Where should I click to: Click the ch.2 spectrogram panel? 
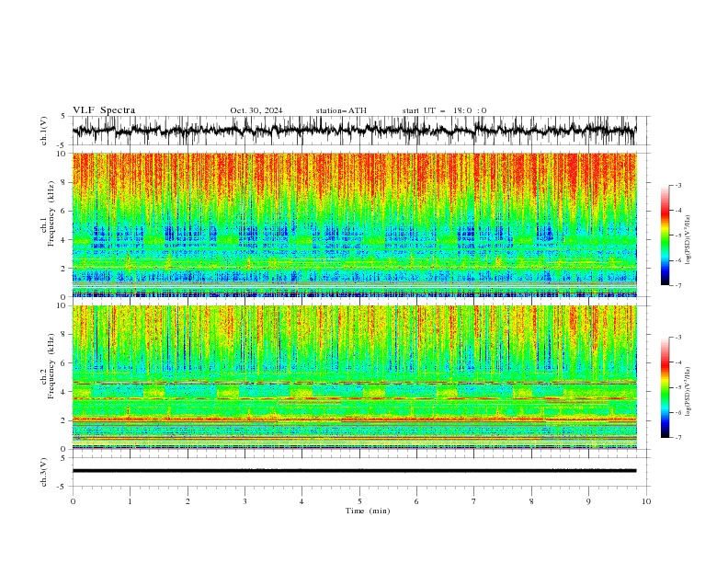click(355, 377)
